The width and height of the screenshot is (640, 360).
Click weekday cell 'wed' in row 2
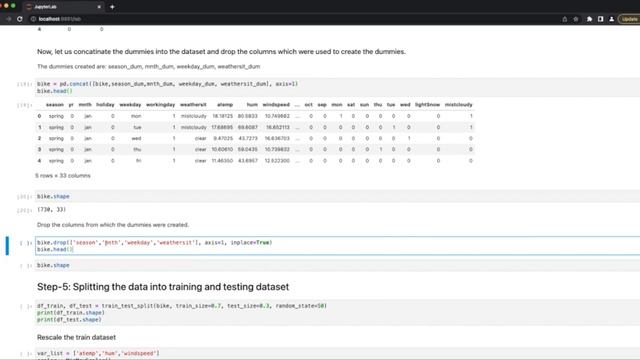136,138
